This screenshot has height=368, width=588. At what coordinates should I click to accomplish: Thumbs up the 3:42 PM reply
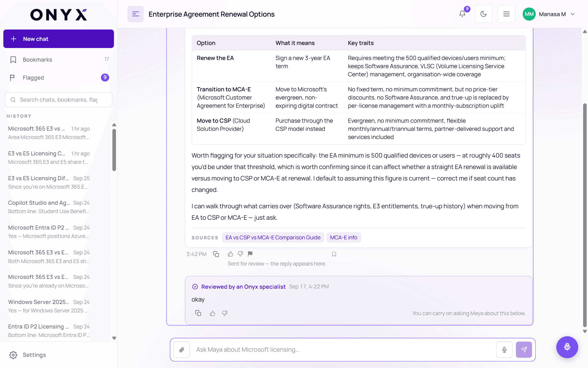pos(231,254)
